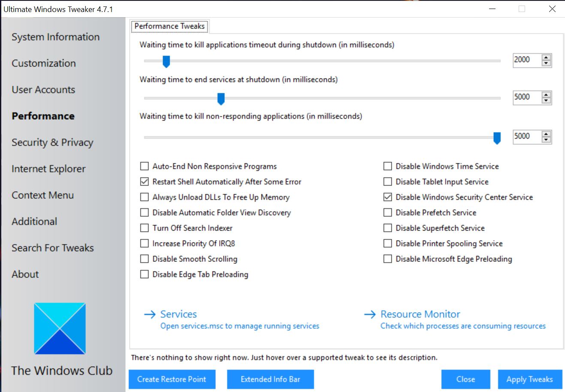The image size is (565, 392).
Task: Uncheck Restart Shell Automatically After Some Error
Action: (145, 182)
